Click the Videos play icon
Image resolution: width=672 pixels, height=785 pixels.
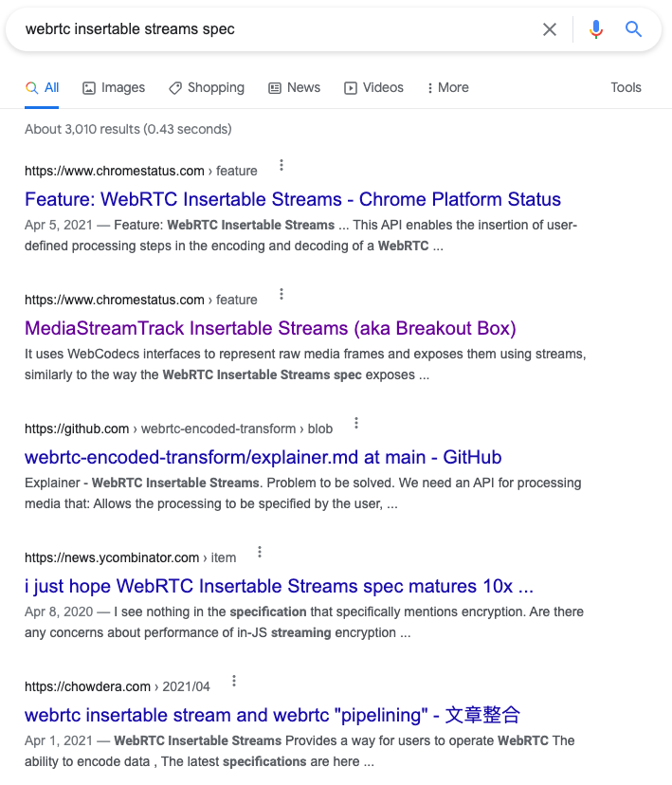click(x=351, y=88)
